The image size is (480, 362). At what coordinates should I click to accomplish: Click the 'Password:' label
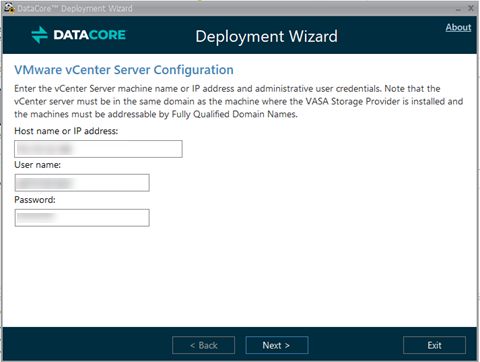(x=35, y=200)
